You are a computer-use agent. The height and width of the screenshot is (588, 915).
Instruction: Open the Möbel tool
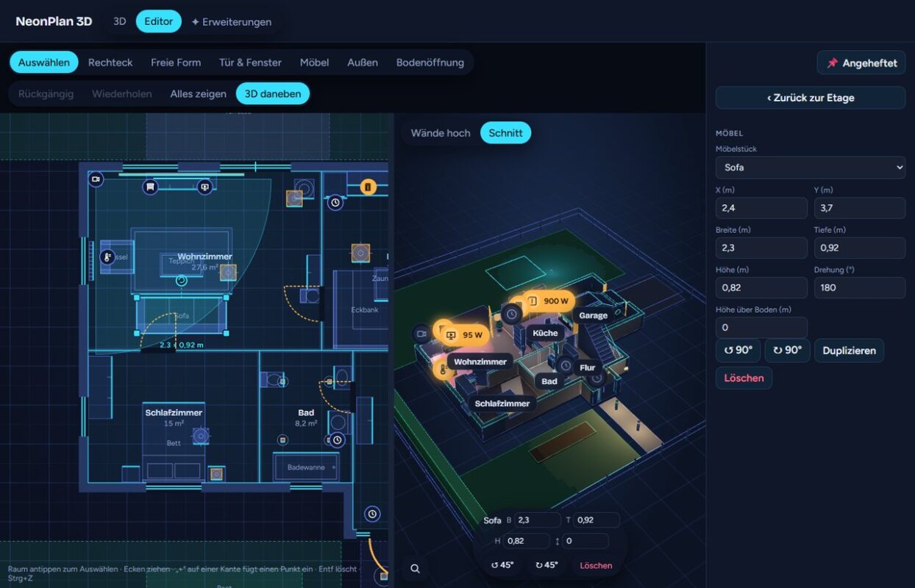point(314,62)
